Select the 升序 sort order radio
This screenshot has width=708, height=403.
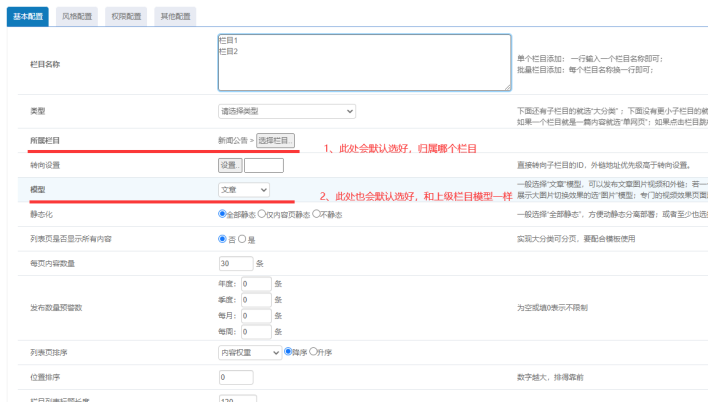312,352
